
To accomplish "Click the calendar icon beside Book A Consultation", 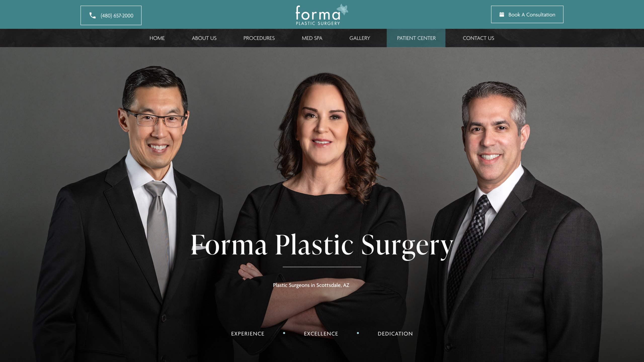I will 502,15.
